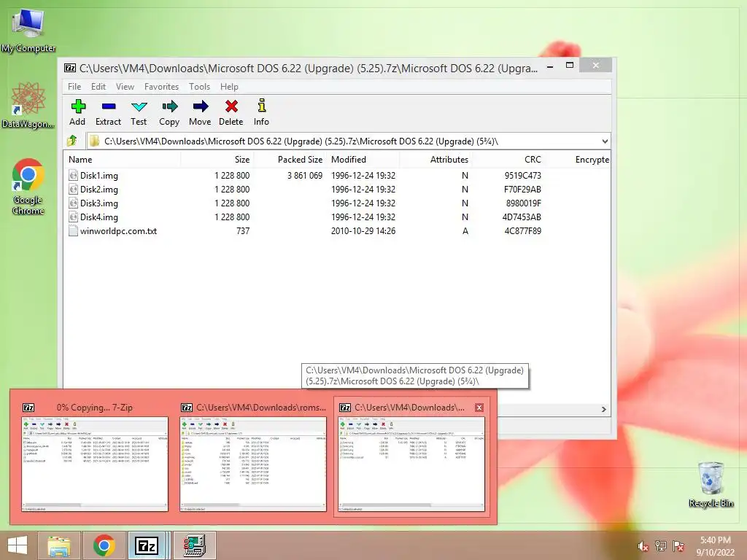
Task: Select the third 7-Zip window thumbnail preview
Action: pyautogui.click(x=411, y=464)
